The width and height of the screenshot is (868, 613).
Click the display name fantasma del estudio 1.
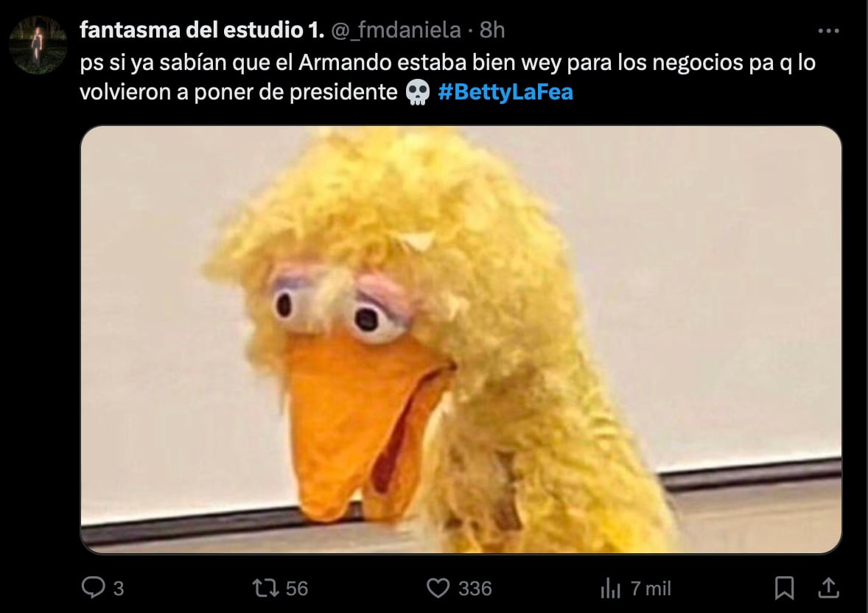click(x=202, y=30)
